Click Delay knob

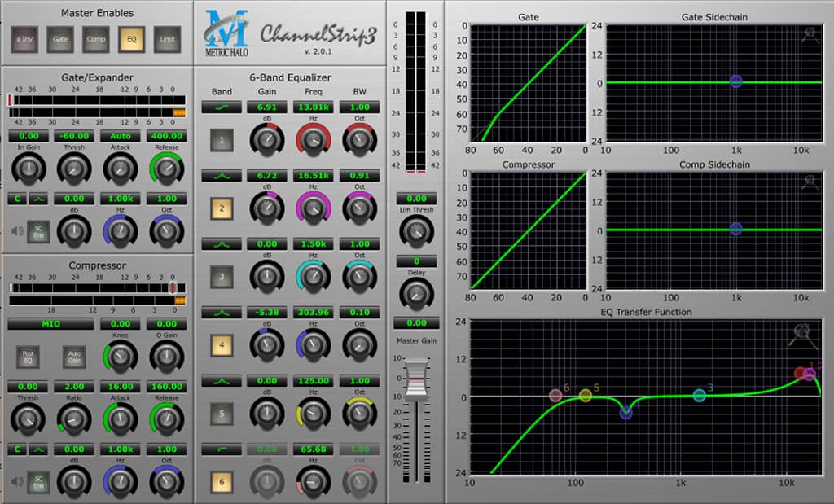point(416,294)
